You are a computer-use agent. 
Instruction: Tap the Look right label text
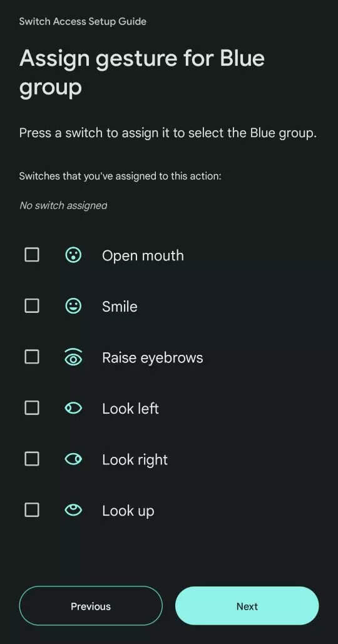[x=135, y=460]
